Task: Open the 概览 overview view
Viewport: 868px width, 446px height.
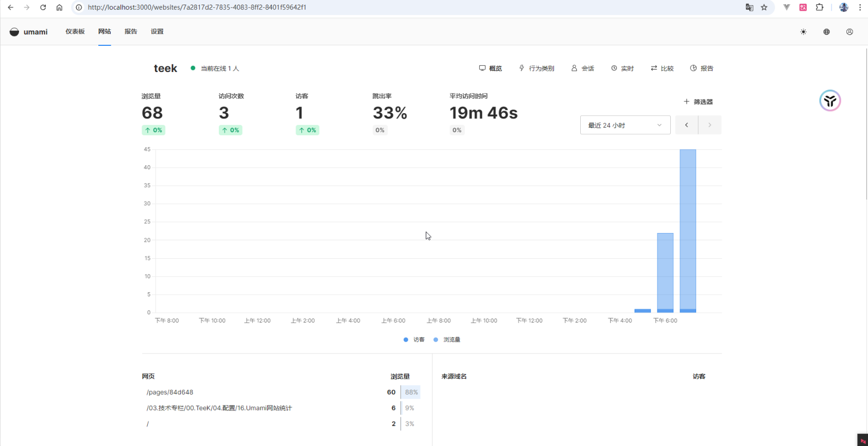Action: click(491, 68)
